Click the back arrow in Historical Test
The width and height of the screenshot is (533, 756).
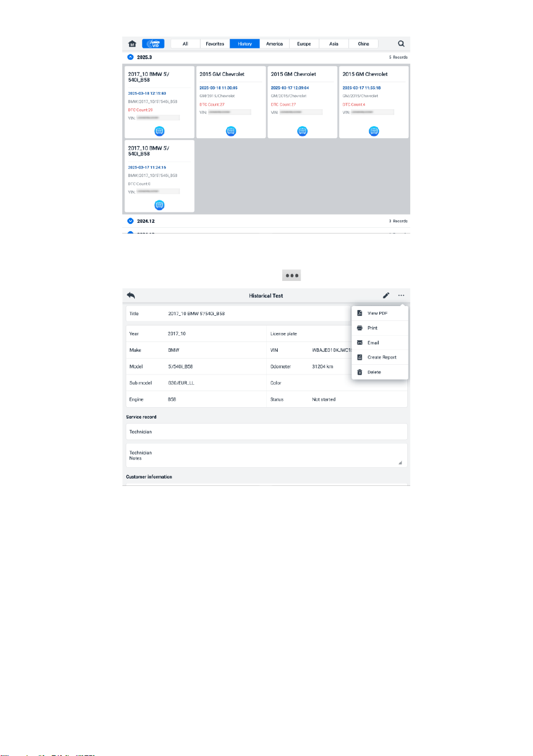tap(131, 295)
